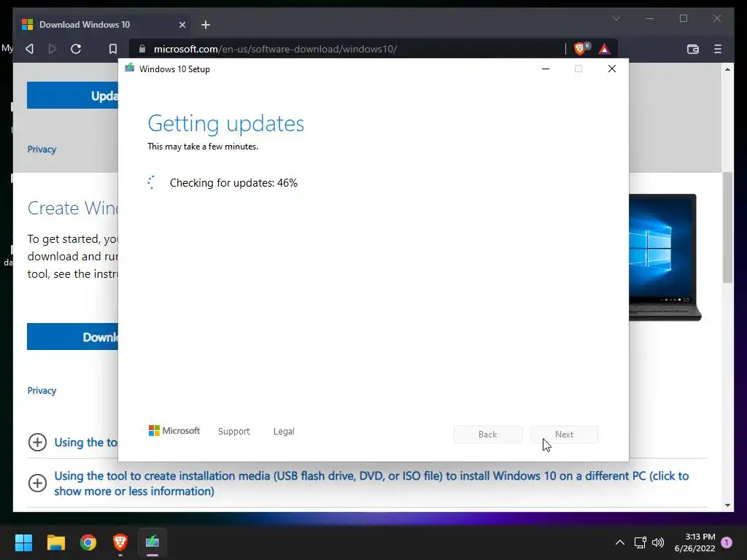The height and width of the screenshot is (560, 747).
Task: Click the Update now blue button
Action: pos(72,96)
